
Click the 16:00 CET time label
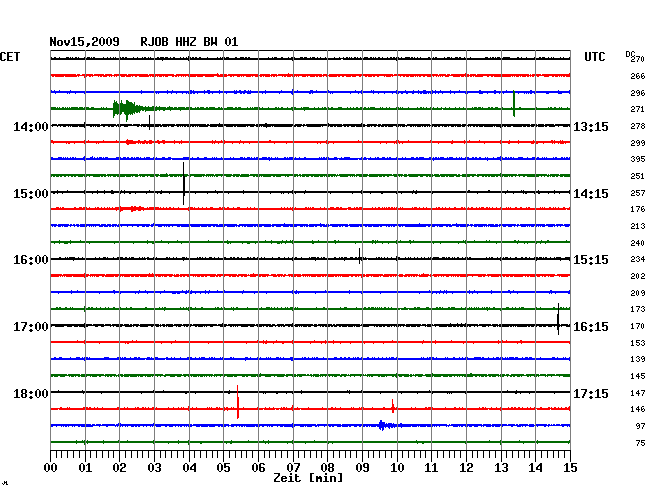point(31,260)
